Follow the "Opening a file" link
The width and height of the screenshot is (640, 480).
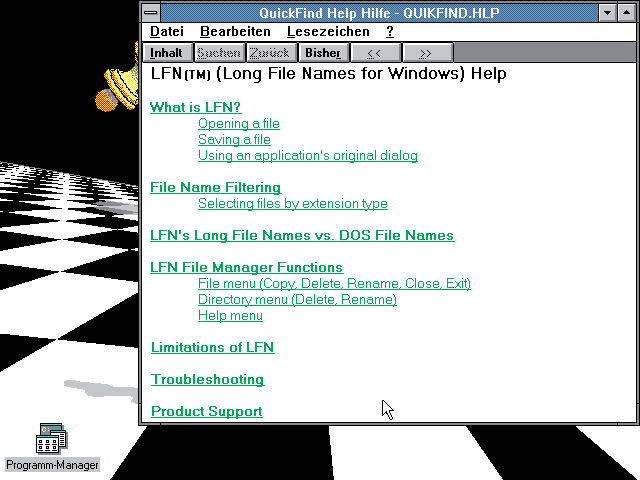tap(239, 123)
